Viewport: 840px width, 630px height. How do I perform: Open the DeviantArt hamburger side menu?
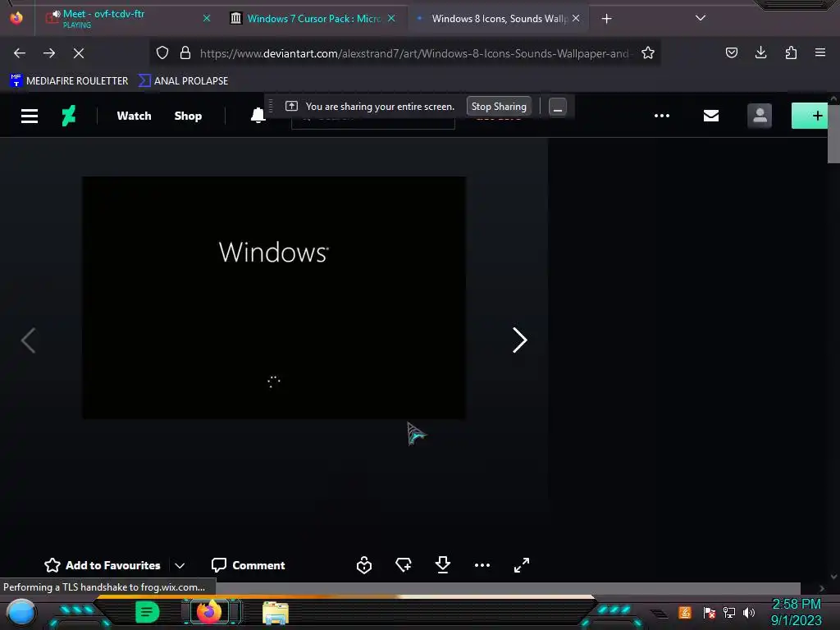(30, 116)
